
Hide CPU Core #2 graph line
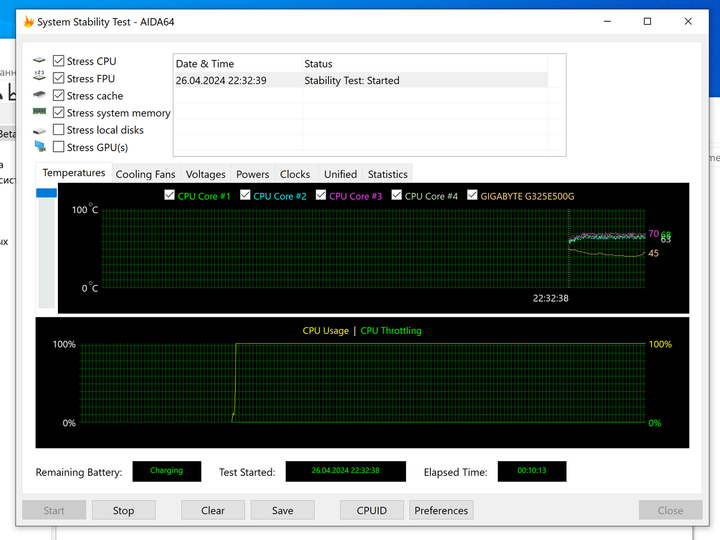pyautogui.click(x=245, y=195)
